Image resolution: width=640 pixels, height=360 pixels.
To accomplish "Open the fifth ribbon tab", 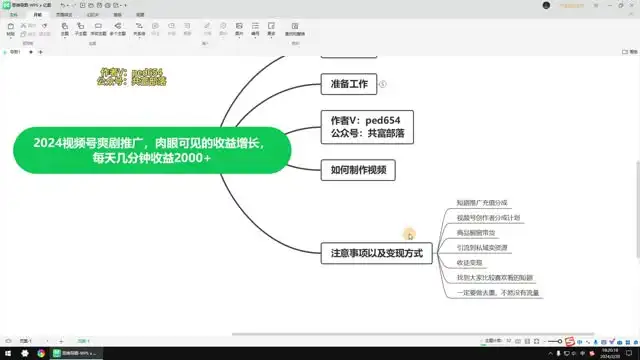I will (x=118, y=15).
